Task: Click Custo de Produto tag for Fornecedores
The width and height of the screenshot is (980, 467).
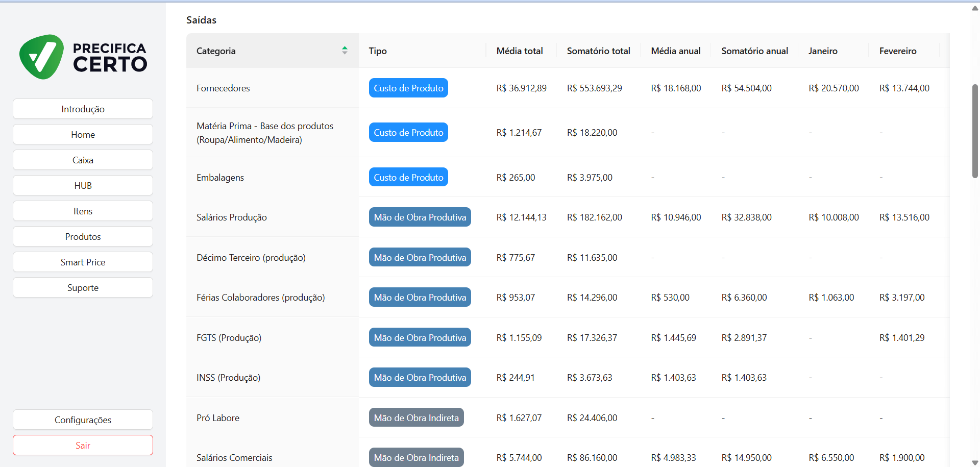Action: [x=408, y=88]
